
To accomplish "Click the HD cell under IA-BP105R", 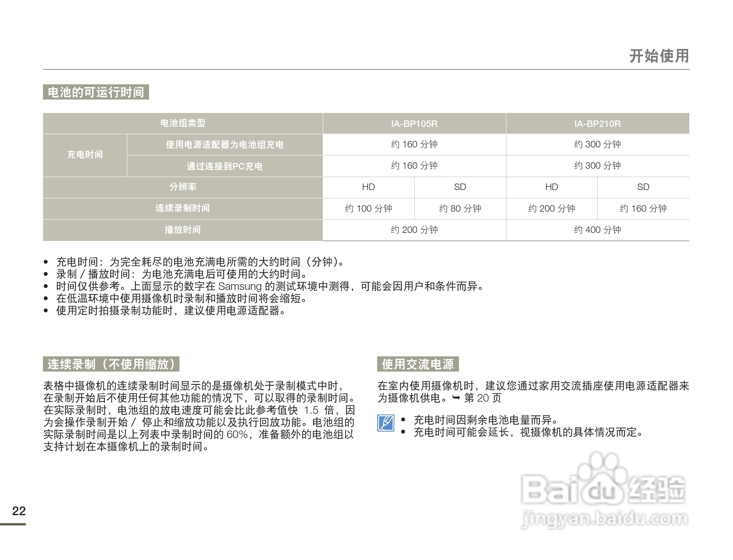I will [368, 187].
